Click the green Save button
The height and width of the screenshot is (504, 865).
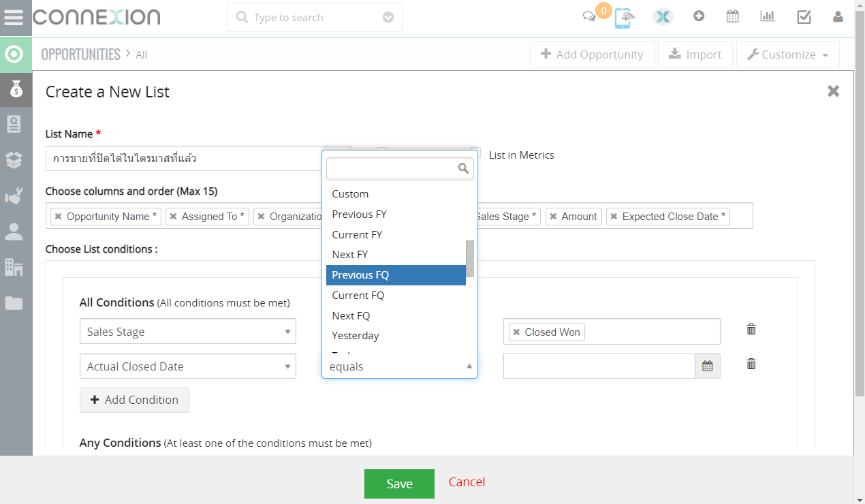(399, 484)
